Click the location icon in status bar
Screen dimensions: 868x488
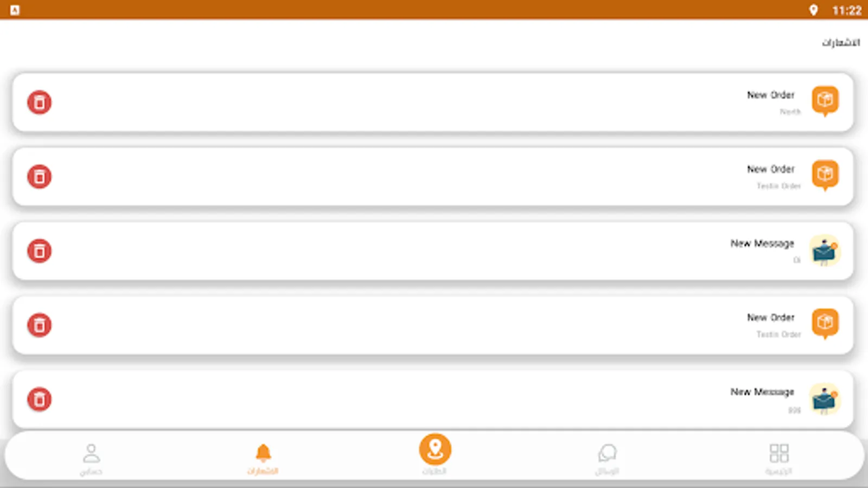point(813,10)
